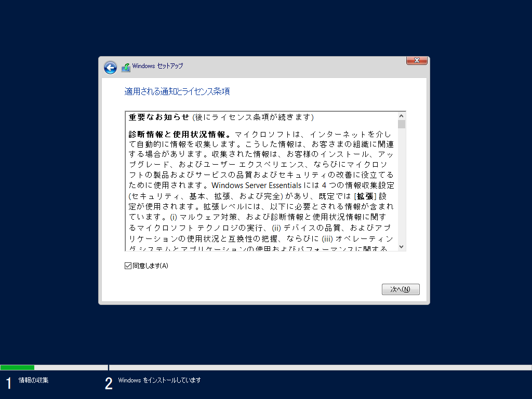Click the license scrollbar thumb

(402, 124)
